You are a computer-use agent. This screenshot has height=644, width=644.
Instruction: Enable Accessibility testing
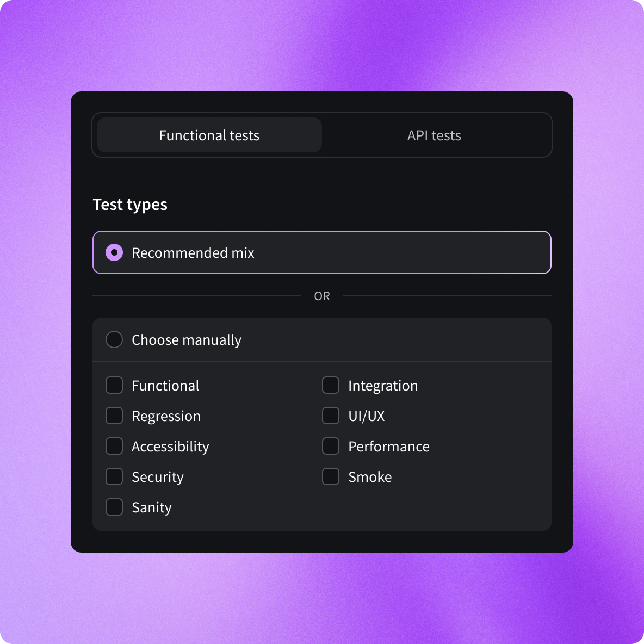[114, 446]
